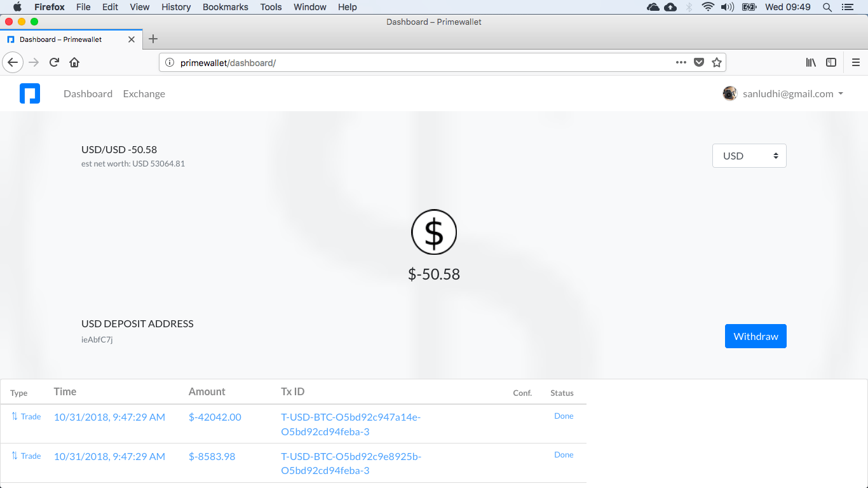This screenshot has height=488, width=868.
Task: Go to the Exchange nav link
Action: click(144, 93)
